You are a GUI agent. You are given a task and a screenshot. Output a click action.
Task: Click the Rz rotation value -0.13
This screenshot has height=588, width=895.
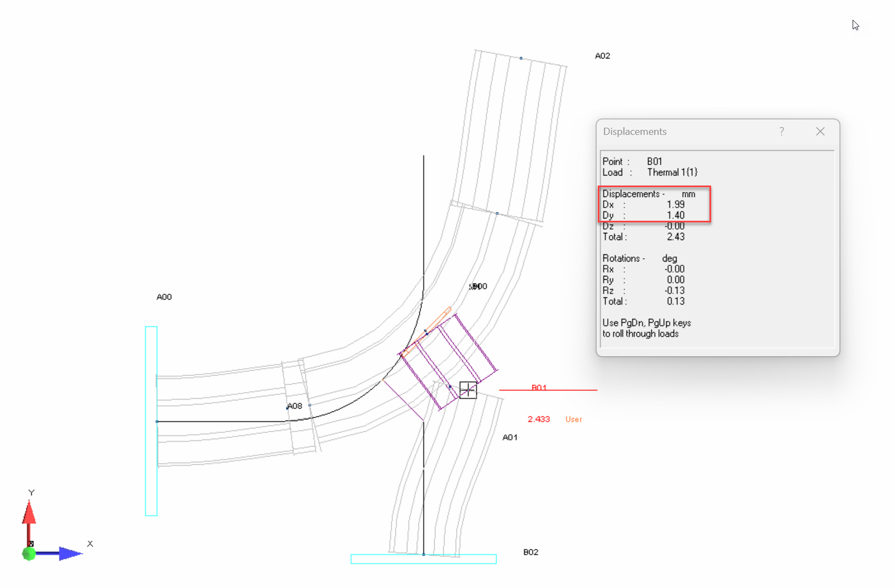[x=675, y=291]
